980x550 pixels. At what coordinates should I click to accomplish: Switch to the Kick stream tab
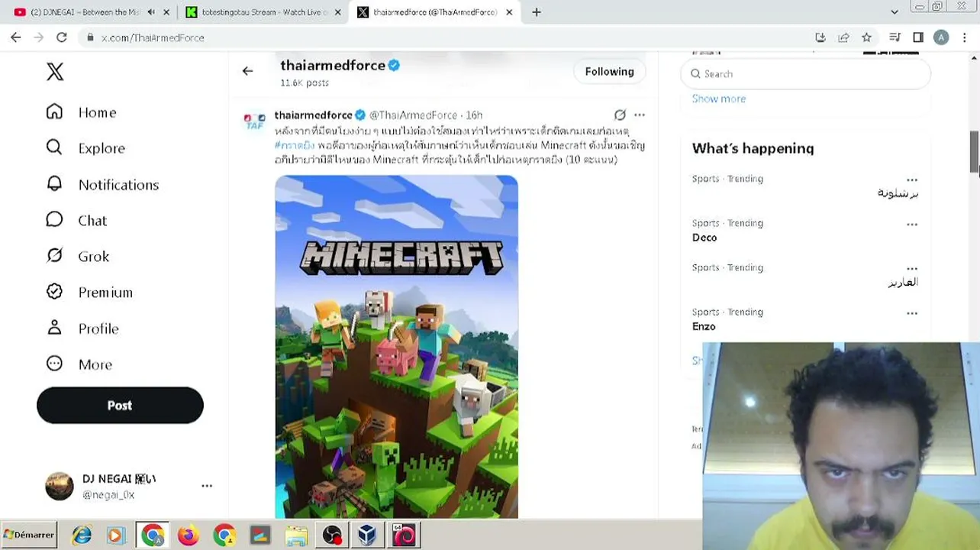pyautogui.click(x=263, y=12)
